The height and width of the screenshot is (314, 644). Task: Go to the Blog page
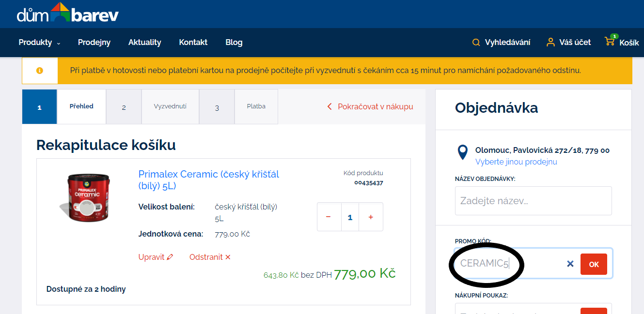coord(234,43)
